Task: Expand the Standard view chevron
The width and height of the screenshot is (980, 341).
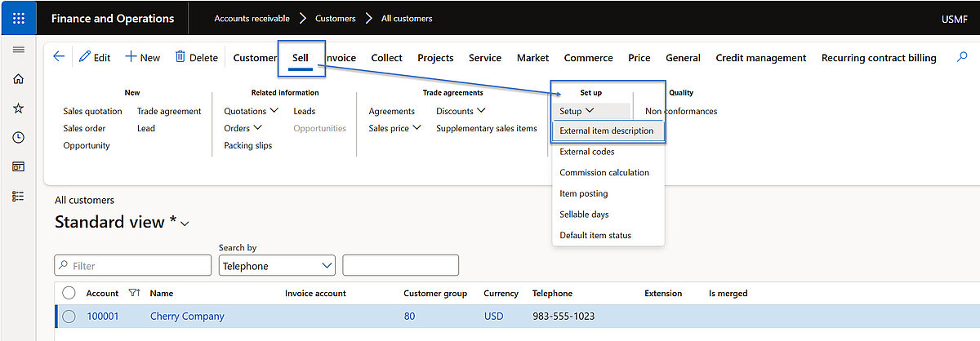Action: coord(185,224)
